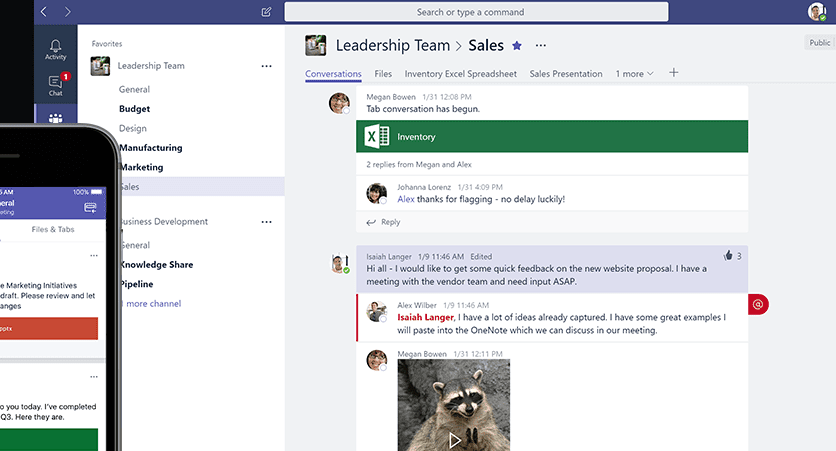Open the Sales Presentation tab
This screenshot has height=451, width=836.
click(x=566, y=74)
